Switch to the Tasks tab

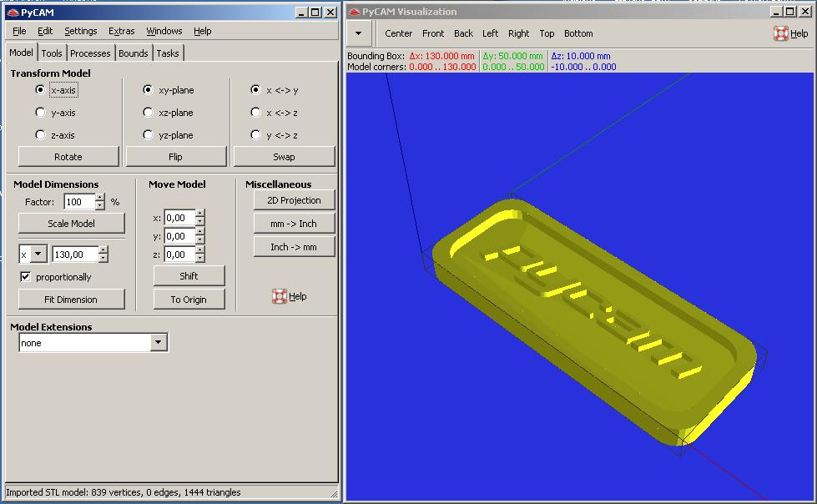coord(168,53)
